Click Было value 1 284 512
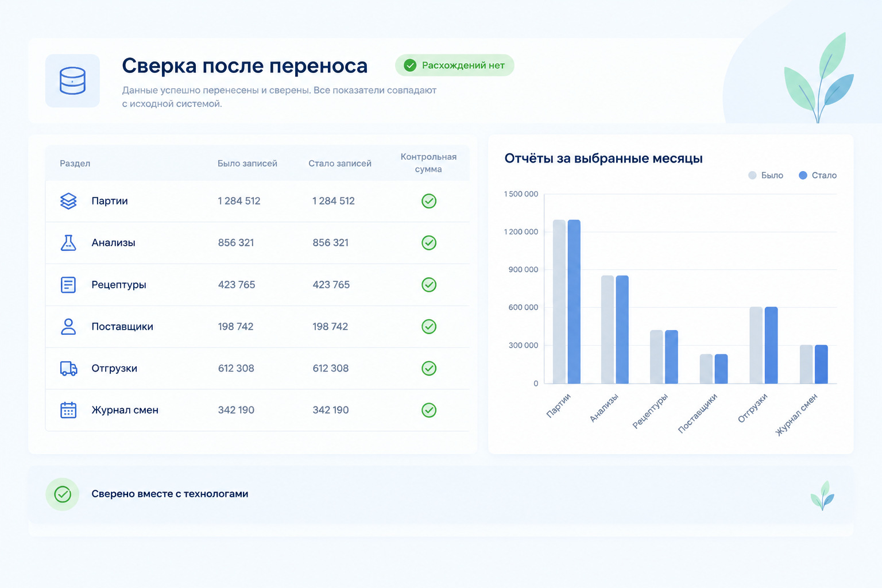The width and height of the screenshot is (882, 588). pyautogui.click(x=239, y=201)
